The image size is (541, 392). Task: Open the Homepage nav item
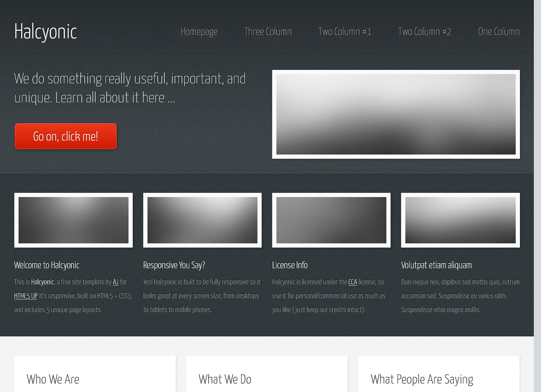[199, 32]
